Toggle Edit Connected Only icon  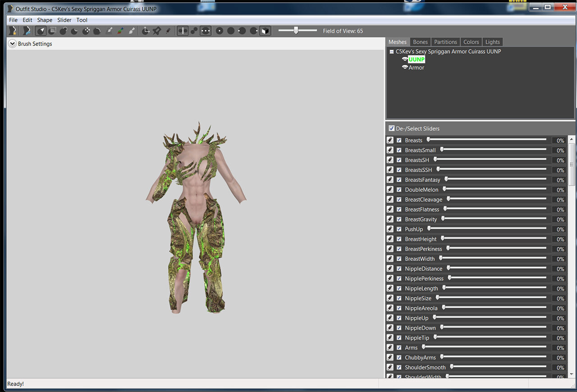(x=194, y=31)
